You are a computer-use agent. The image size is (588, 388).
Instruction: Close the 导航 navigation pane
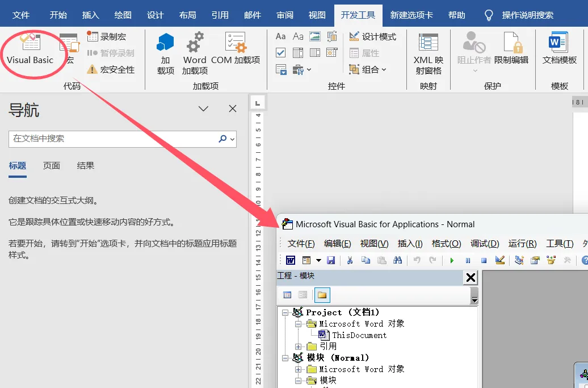coord(233,109)
